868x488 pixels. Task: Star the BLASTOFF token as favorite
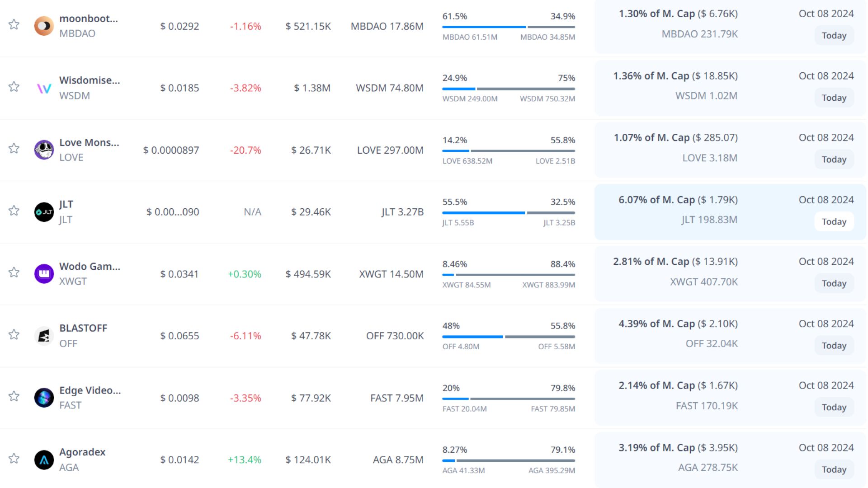point(14,334)
